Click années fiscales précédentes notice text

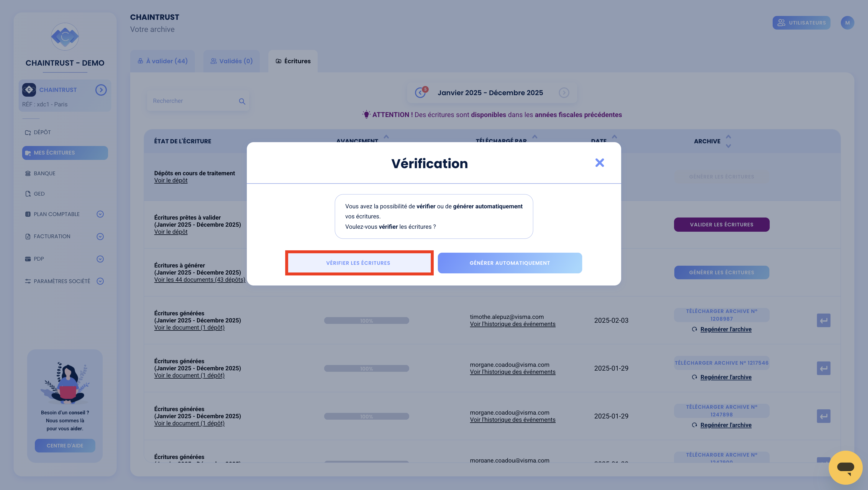click(x=578, y=115)
